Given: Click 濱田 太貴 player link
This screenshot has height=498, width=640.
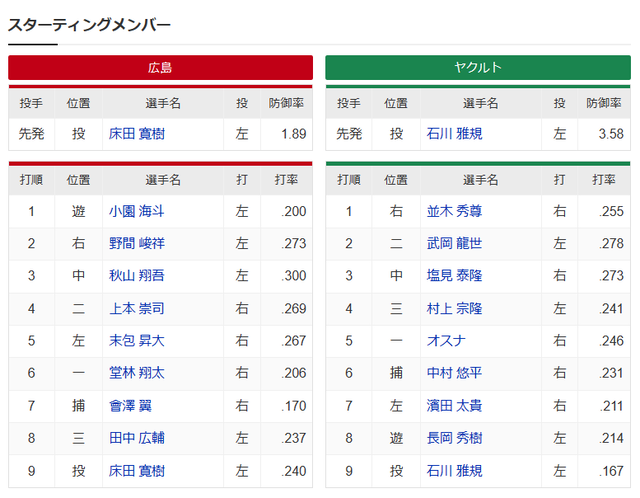Looking at the screenshot, I should (x=454, y=406).
